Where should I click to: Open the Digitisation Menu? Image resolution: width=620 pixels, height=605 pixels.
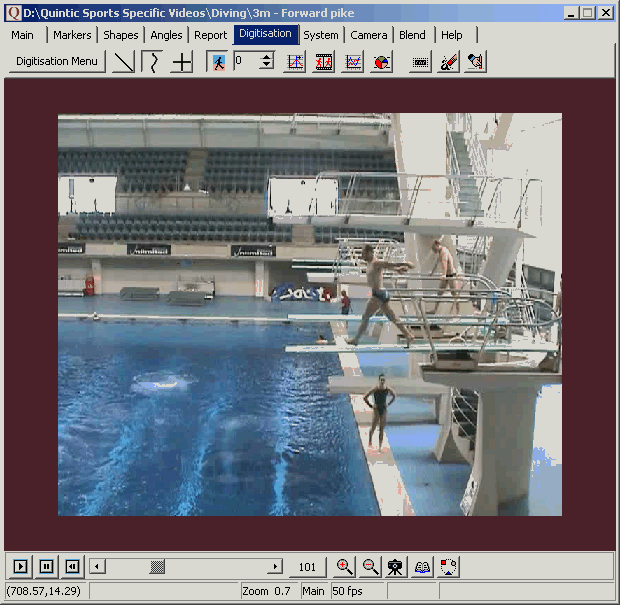57,61
